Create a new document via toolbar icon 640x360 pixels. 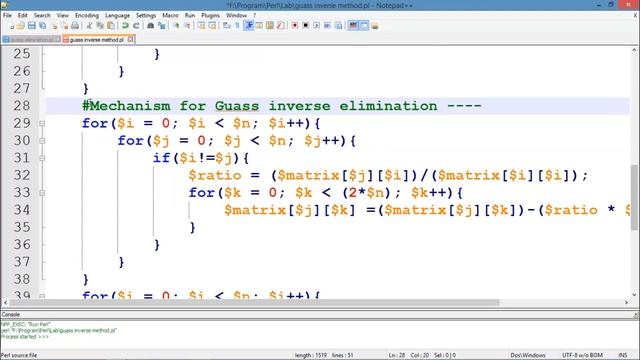[11, 26]
